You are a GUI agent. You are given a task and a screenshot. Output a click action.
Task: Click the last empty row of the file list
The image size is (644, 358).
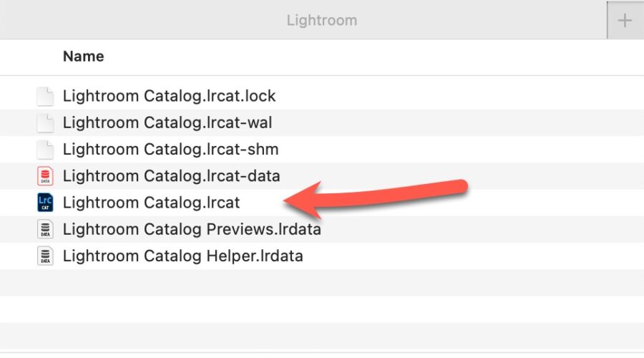pos(322,336)
